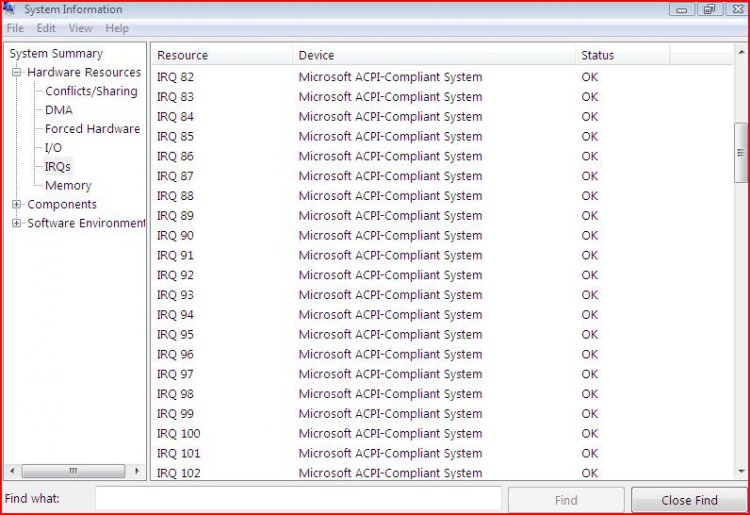This screenshot has height=515, width=750.
Task: Collapse the Hardware Resources node
Action: coord(17,73)
